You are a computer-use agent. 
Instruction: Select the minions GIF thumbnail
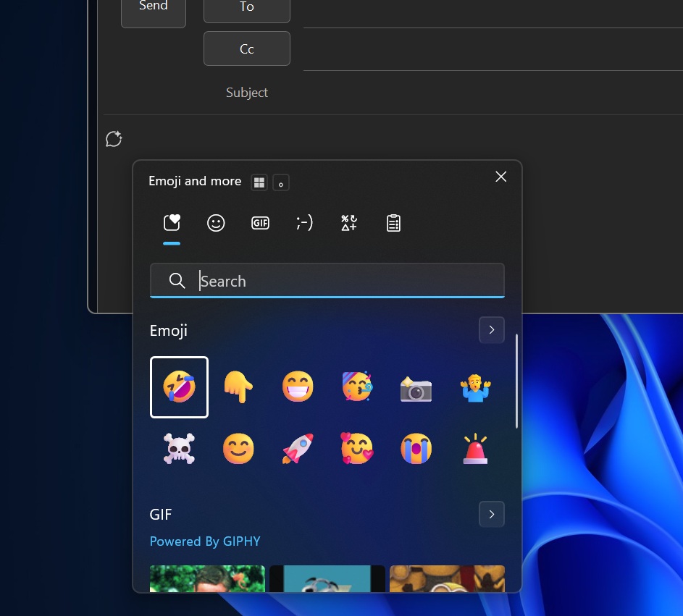tap(448, 578)
